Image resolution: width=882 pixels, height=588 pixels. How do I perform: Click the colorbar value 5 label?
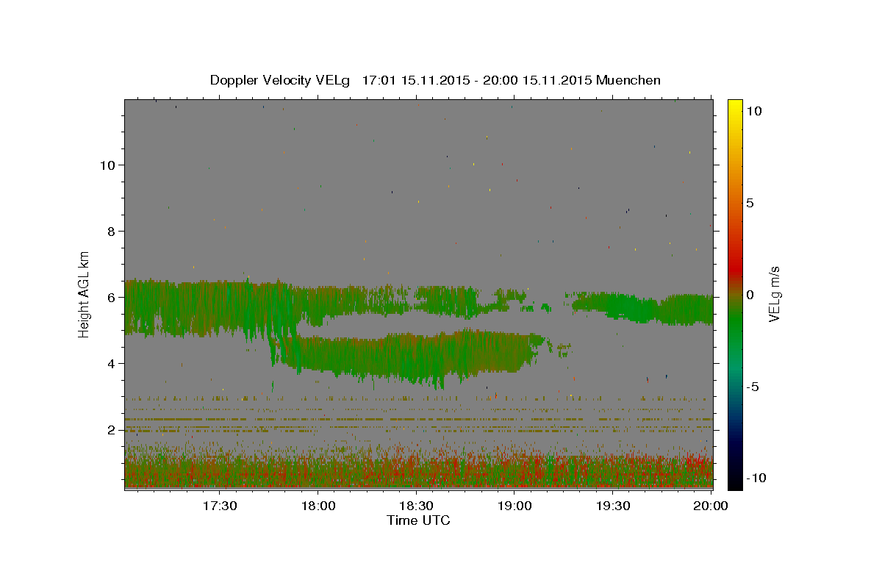click(x=750, y=202)
